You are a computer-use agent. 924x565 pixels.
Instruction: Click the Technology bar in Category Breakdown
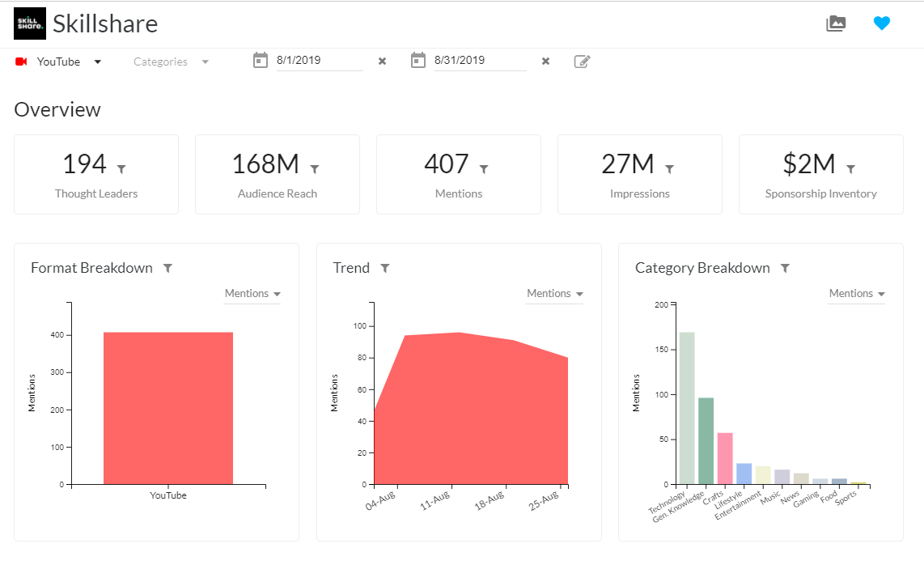pyautogui.click(x=687, y=408)
